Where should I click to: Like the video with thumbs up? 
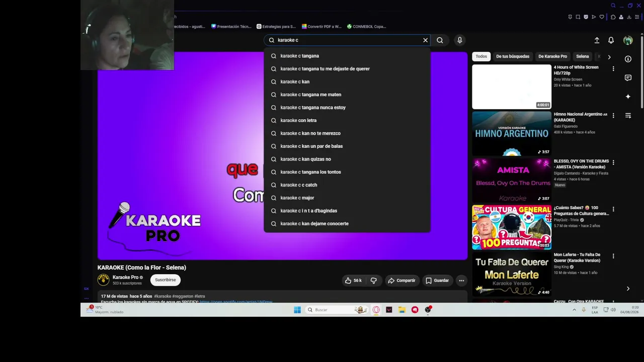tap(353, 281)
